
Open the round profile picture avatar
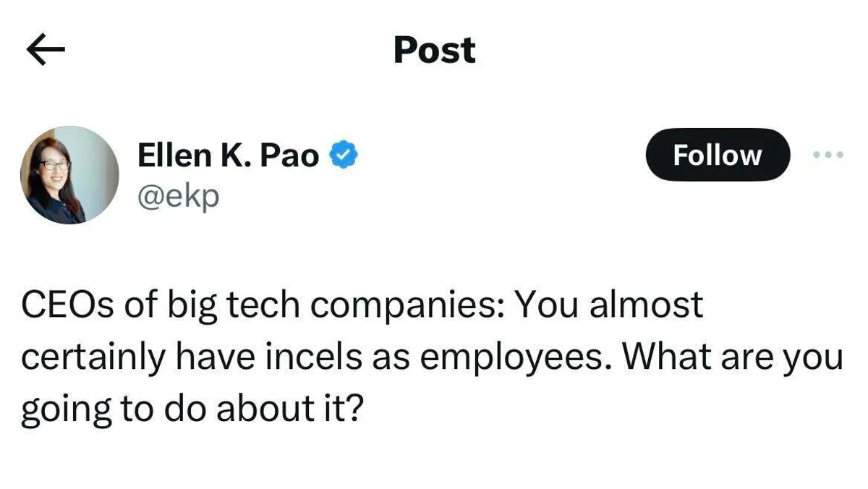pos(69,175)
